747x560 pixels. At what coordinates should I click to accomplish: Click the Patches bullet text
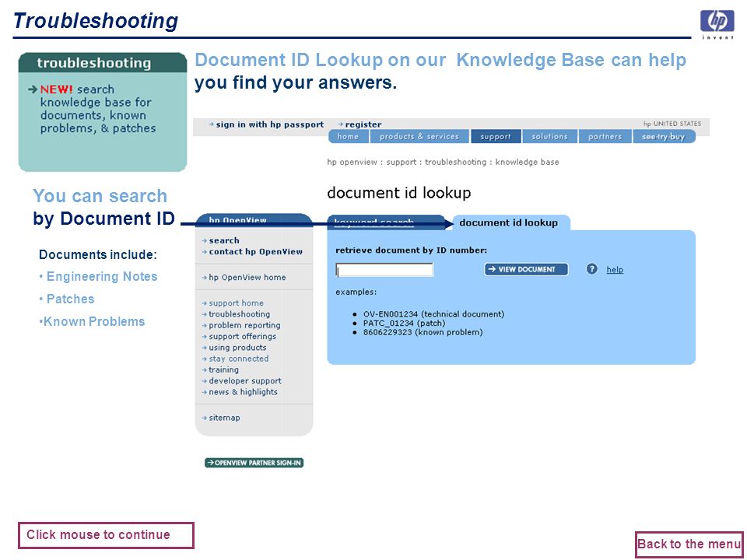point(71,299)
